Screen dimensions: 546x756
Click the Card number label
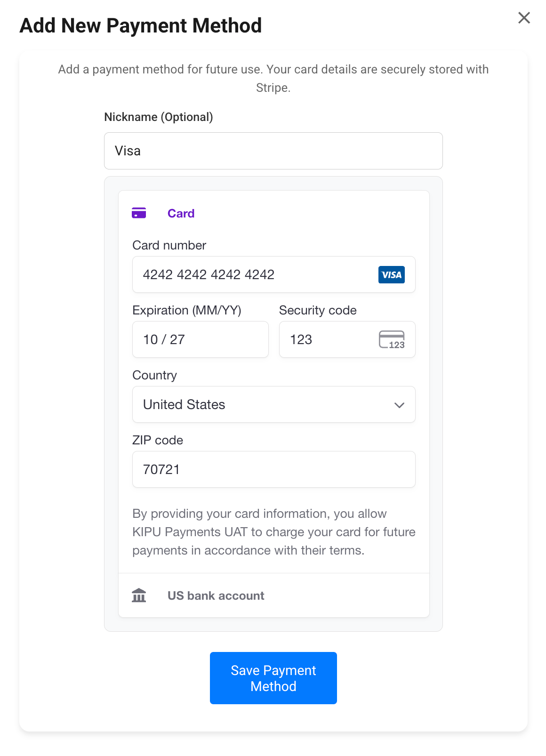pyautogui.click(x=169, y=245)
